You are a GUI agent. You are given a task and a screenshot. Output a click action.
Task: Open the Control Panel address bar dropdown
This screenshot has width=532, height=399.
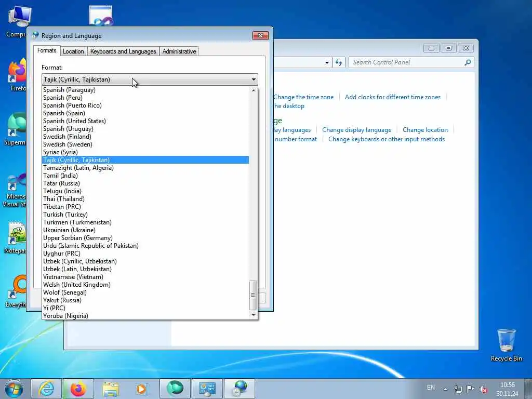coord(327,62)
